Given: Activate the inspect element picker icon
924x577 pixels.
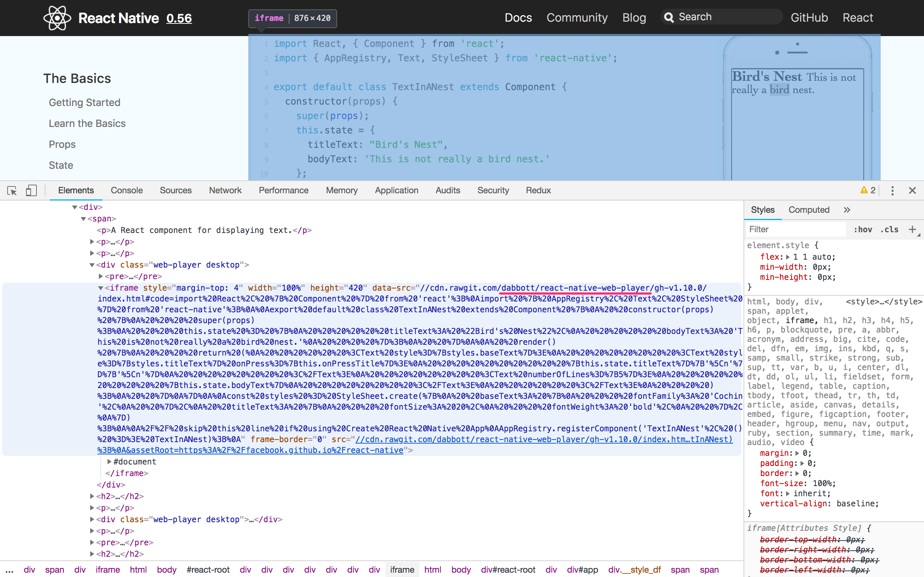Looking at the screenshot, I should [12, 190].
